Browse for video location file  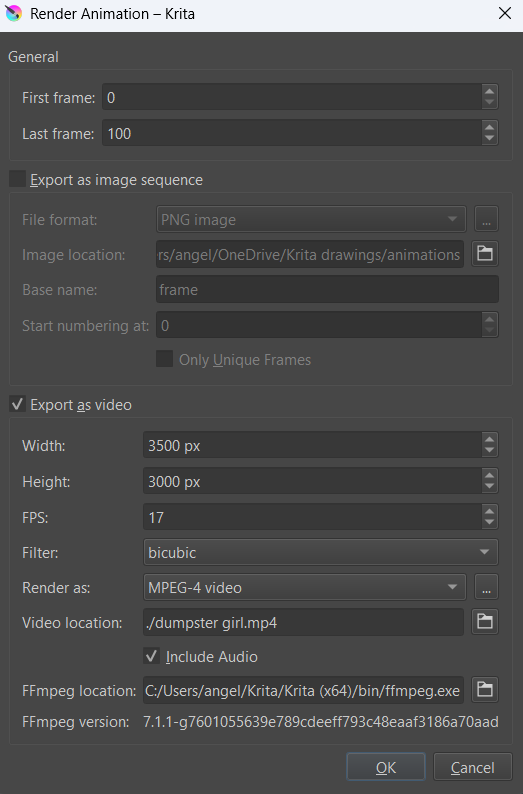coord(485,621)
